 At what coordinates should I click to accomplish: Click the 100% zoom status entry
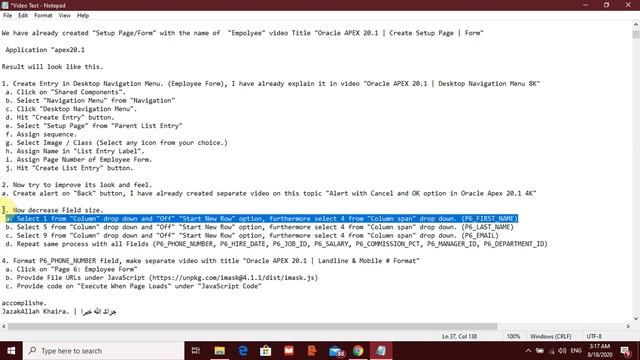click(513, 336)
